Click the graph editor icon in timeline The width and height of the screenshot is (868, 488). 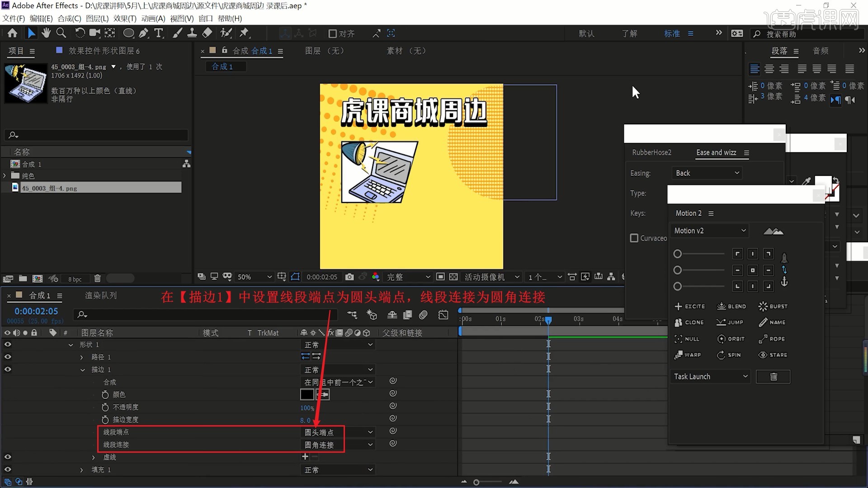443,315
